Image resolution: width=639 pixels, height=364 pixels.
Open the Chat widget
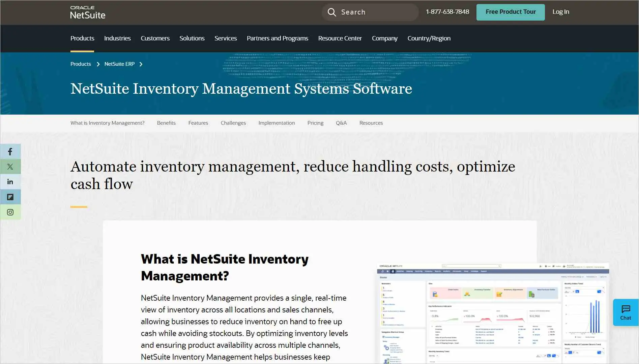(x=625, y=312)
